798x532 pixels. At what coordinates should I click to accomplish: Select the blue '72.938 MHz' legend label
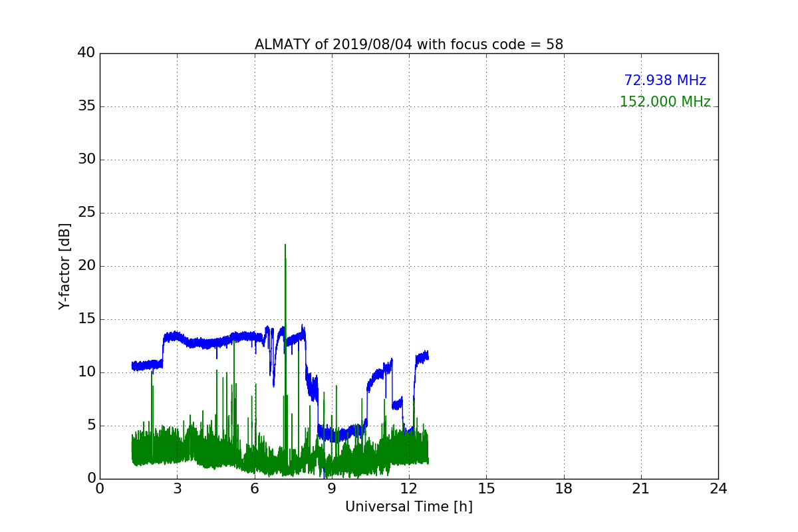[665, 80]
